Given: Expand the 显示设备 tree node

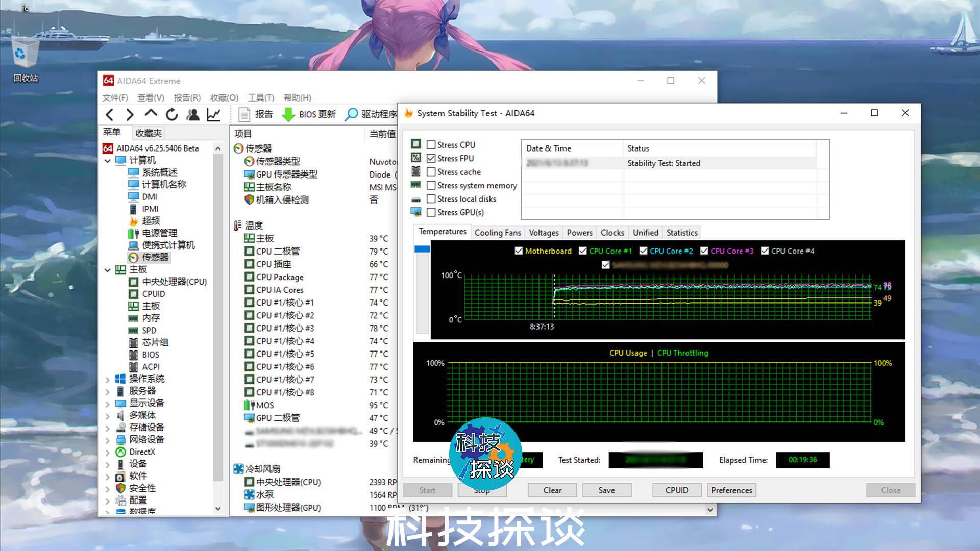Looking at the screenshot, I should click(108, 404).
